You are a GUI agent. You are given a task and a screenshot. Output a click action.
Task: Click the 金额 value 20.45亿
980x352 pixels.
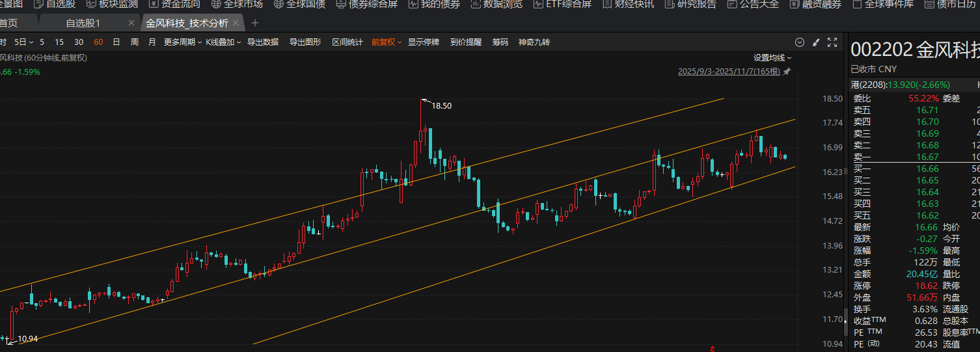pyautogui.click(x=923, y=274)
